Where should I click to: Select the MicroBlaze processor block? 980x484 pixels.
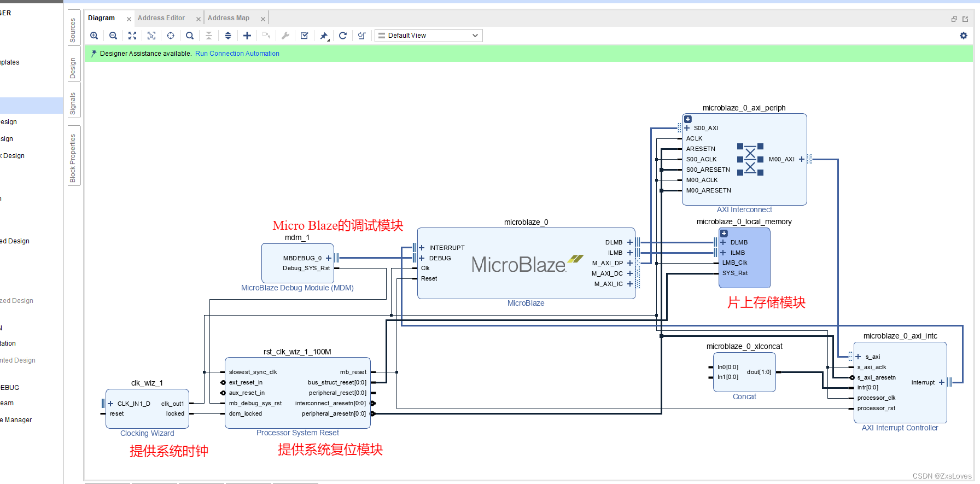click(526, 264)
